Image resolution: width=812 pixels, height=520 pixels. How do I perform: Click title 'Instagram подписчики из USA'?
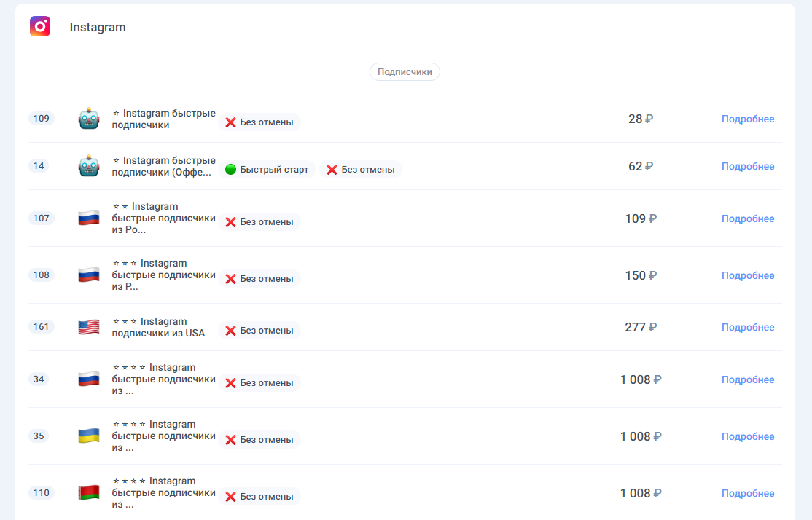point(158,327)
